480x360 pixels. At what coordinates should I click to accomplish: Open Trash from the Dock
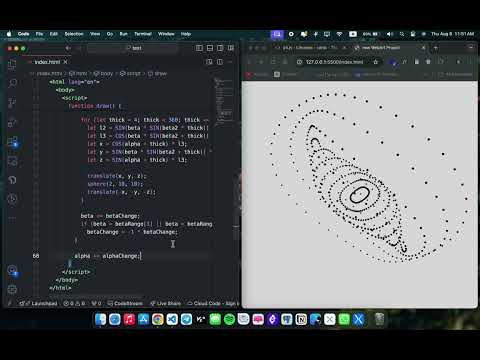pyautogui.click(x=379, y=319)
